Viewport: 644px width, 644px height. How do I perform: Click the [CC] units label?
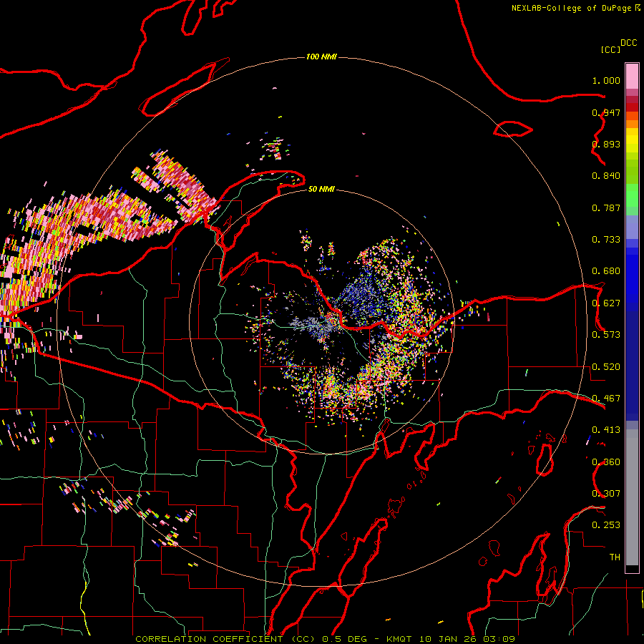pos(610,49)
